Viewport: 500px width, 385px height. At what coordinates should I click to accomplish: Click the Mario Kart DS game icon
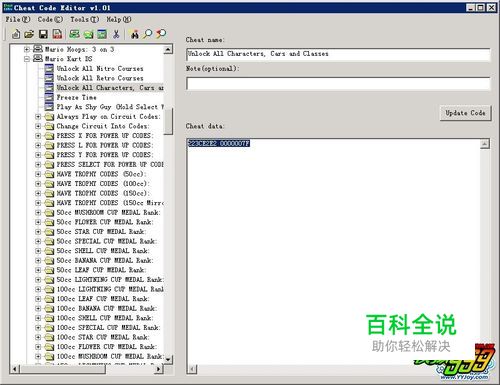coord(38,59)
